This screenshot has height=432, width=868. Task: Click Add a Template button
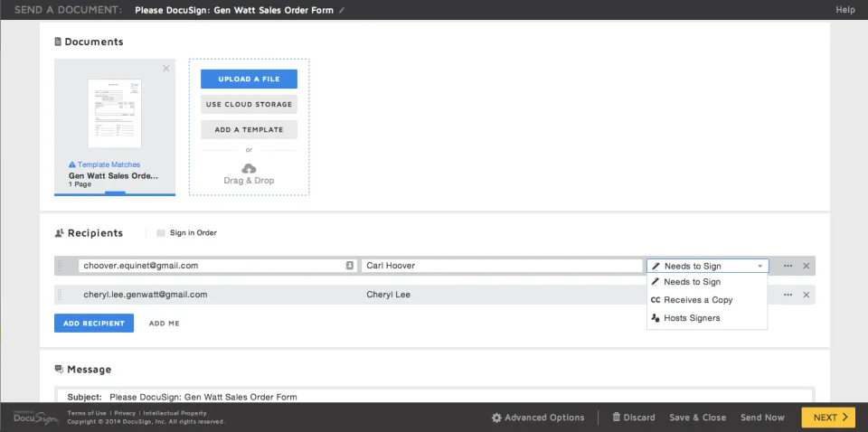[250, 130]
